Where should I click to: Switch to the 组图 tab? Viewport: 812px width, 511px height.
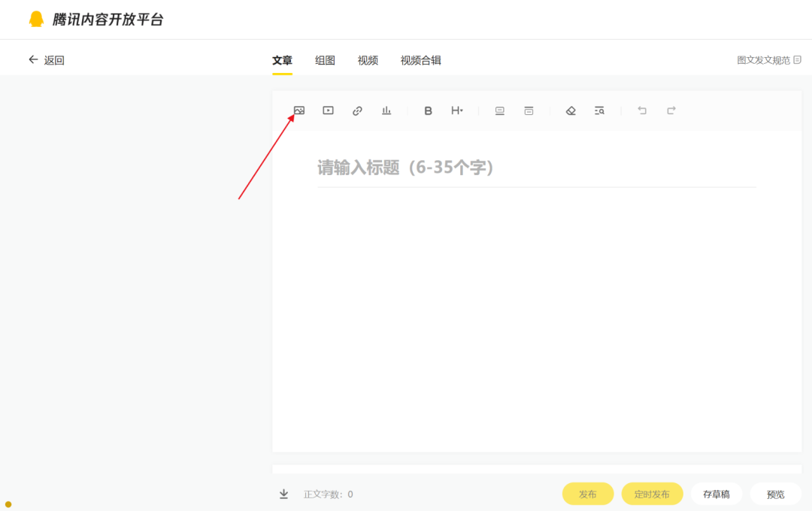coord(325,60)
